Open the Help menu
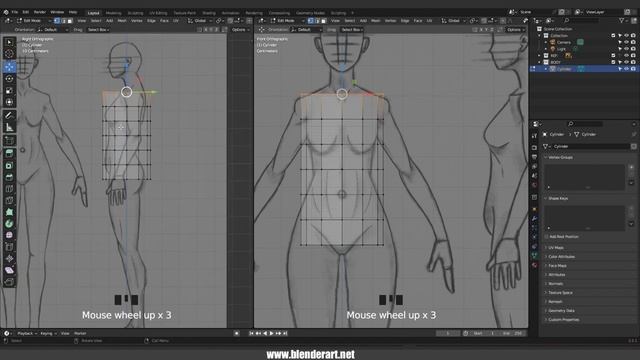 point(73,12)
